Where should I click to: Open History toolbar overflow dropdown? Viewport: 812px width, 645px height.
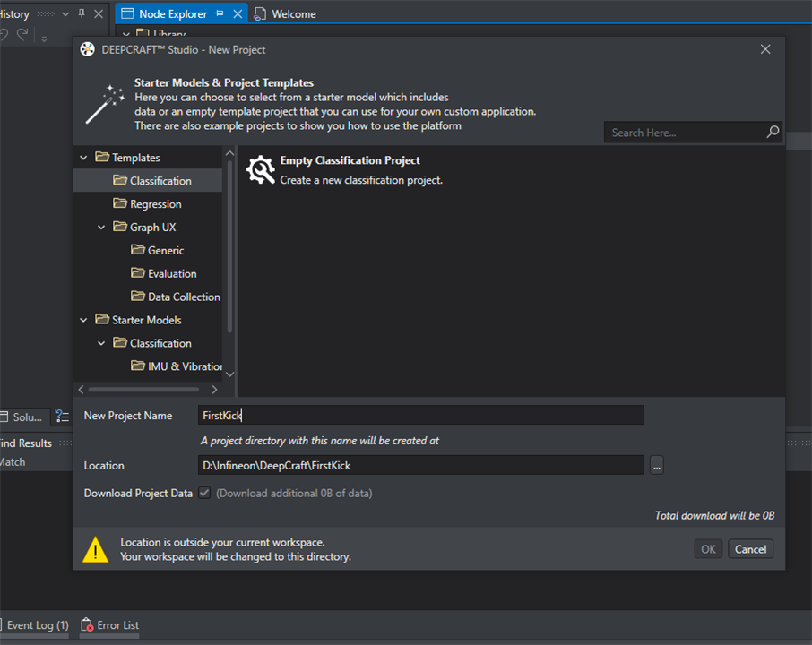click(x=44, y=39)
